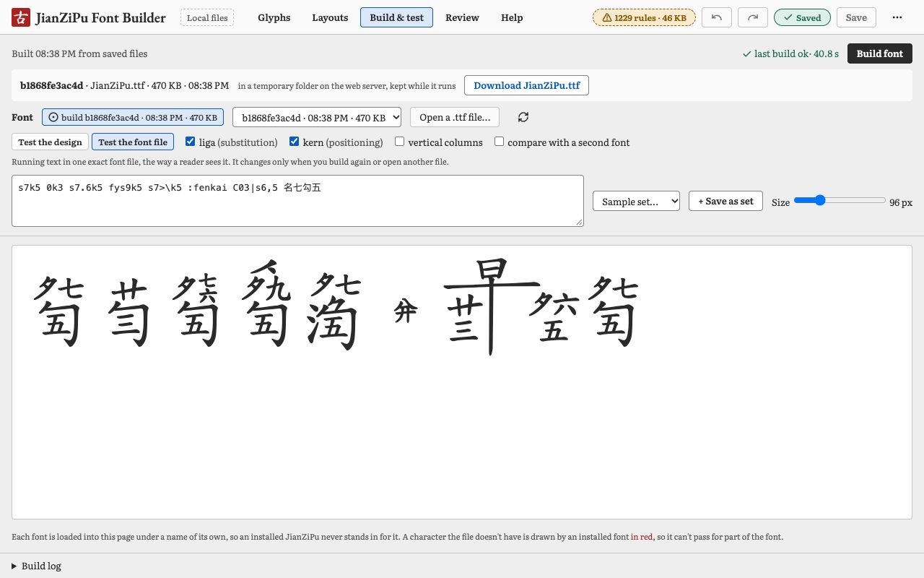Viewport: 924px width, 578px height.
Task: Click the 1229 rules warning badge
Action: click(x=644, y=17)
